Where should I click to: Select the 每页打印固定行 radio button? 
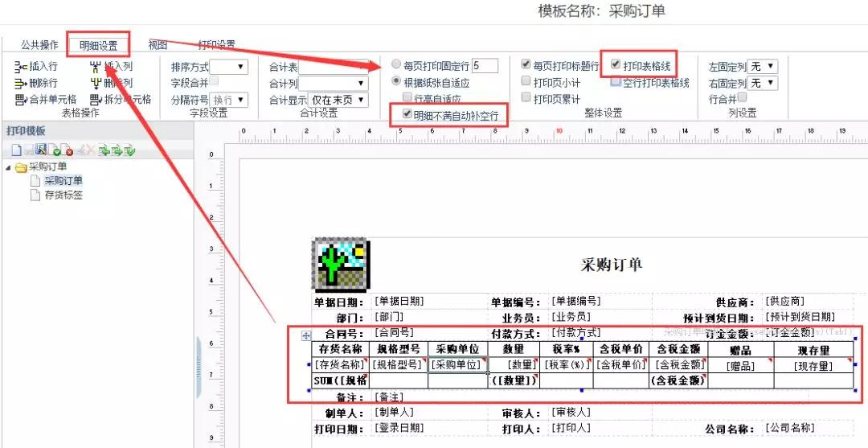click(396, 65)
